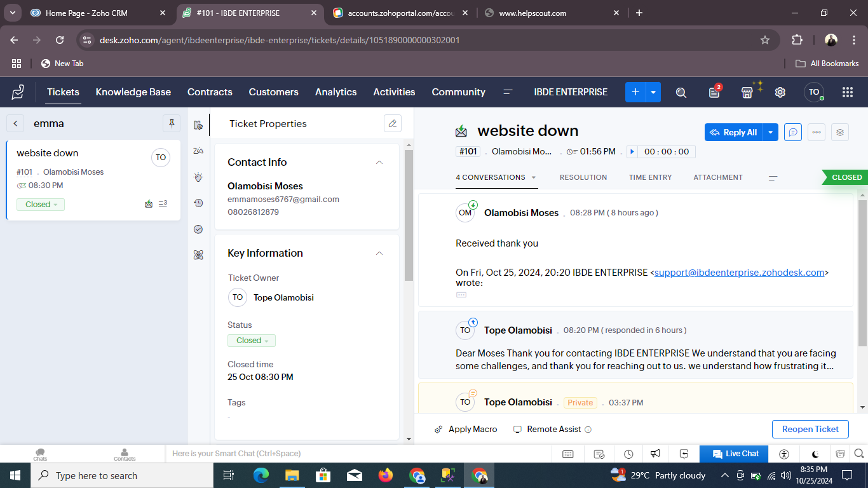868x488 pixels.
Task: Click the Smart Chat input field
Action: pos(359,454)
